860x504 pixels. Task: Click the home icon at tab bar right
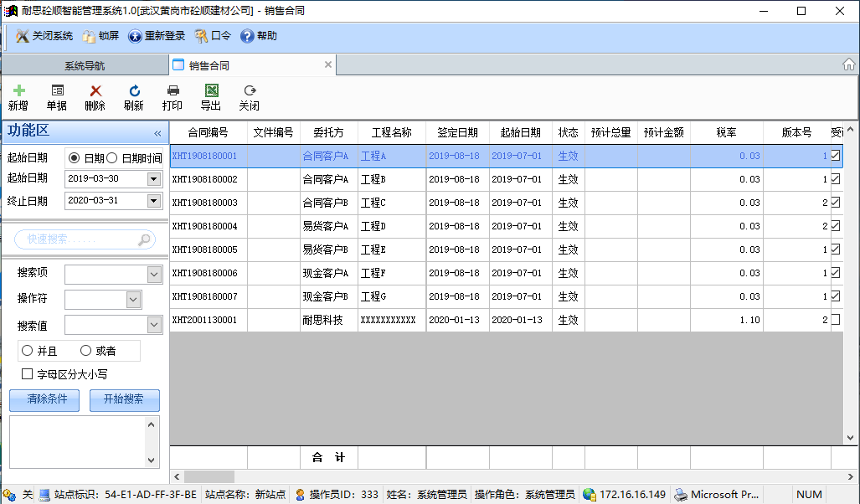(848, 64)
